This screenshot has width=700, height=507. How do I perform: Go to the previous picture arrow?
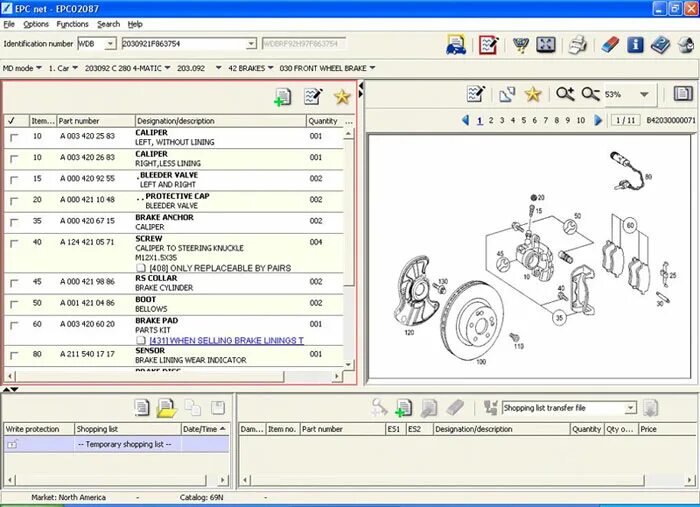tap(465, 120)
